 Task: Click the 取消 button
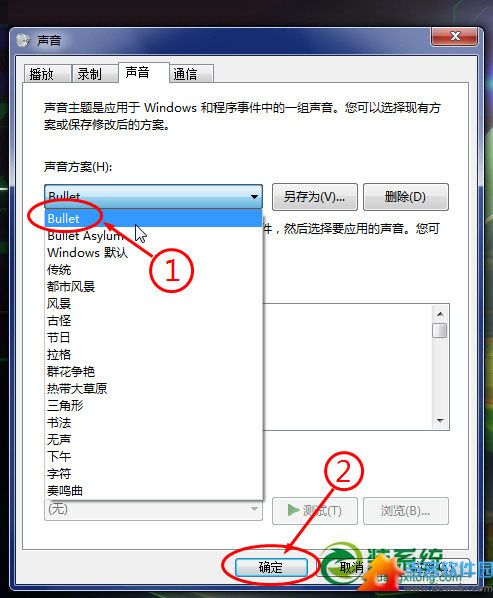click(352, 567)
